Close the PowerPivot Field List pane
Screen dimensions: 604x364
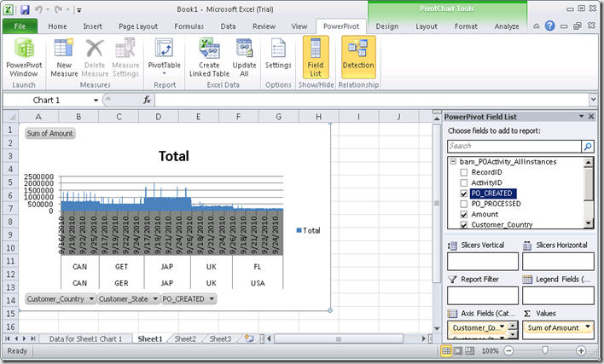[x=591, y=116]
